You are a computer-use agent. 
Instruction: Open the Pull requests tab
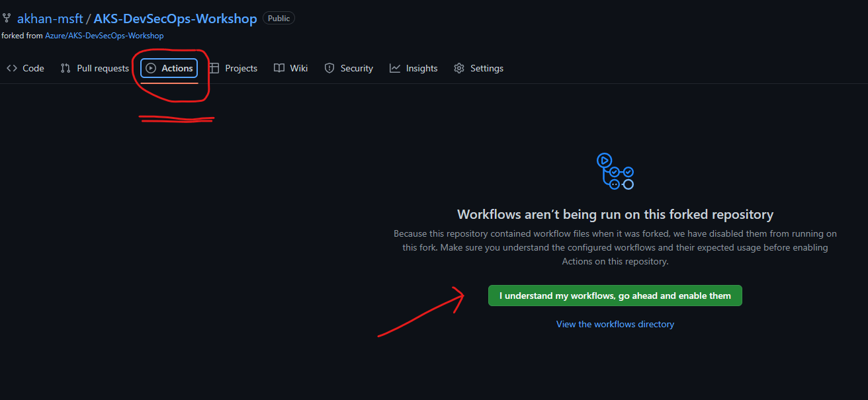coord(101,67)
